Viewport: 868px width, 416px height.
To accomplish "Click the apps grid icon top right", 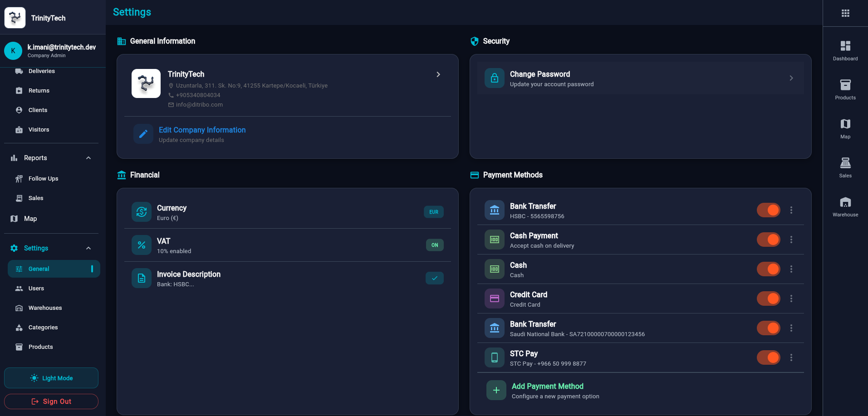I will pyautogui.click(x=845, y=13).
